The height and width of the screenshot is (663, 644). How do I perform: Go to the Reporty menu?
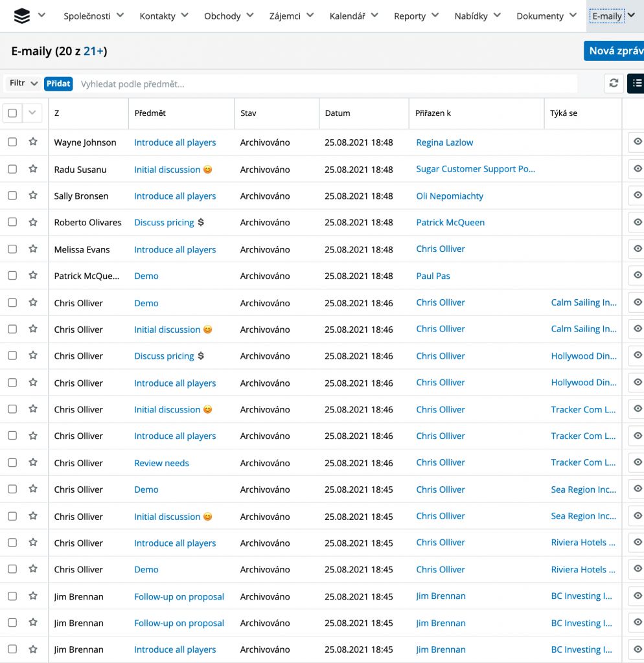tap(416, 16)
